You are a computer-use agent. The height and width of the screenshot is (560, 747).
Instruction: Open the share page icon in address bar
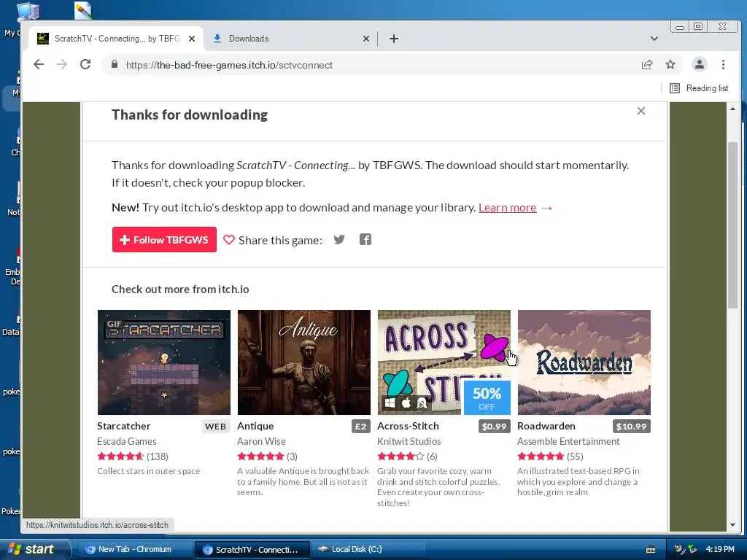point(647,64)
